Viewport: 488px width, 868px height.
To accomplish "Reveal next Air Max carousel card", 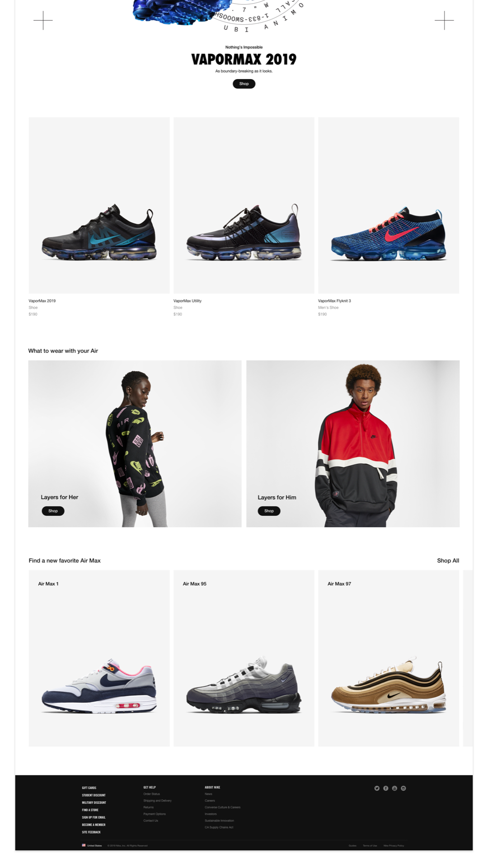I will pyautogui.click(x=468, y=658).
